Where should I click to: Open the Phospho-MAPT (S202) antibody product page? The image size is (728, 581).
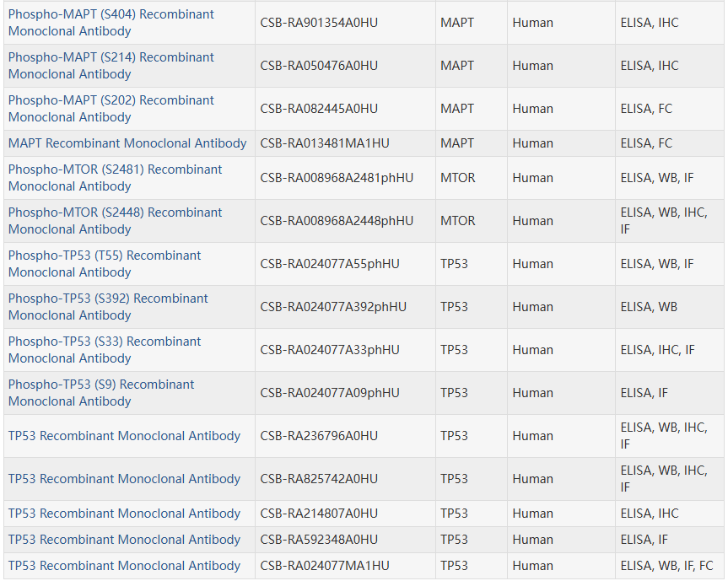111,100
